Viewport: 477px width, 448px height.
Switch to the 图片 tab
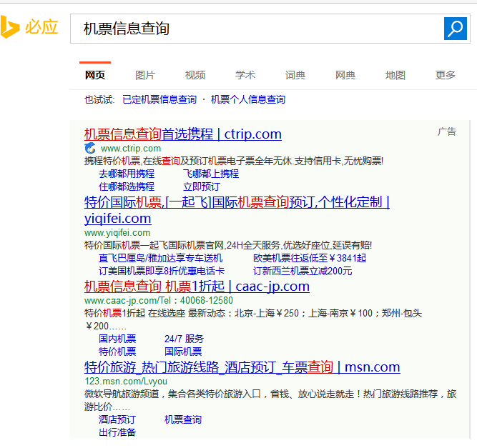[145, 75]
